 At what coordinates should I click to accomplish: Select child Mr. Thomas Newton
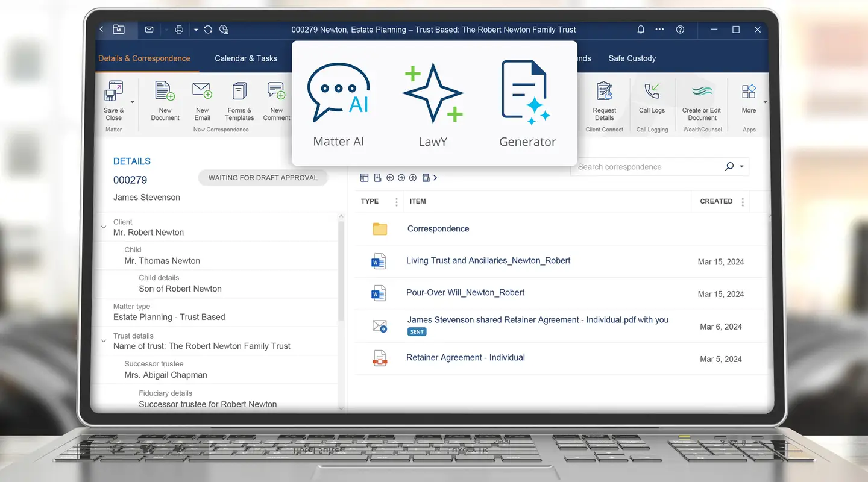[162, 261]
